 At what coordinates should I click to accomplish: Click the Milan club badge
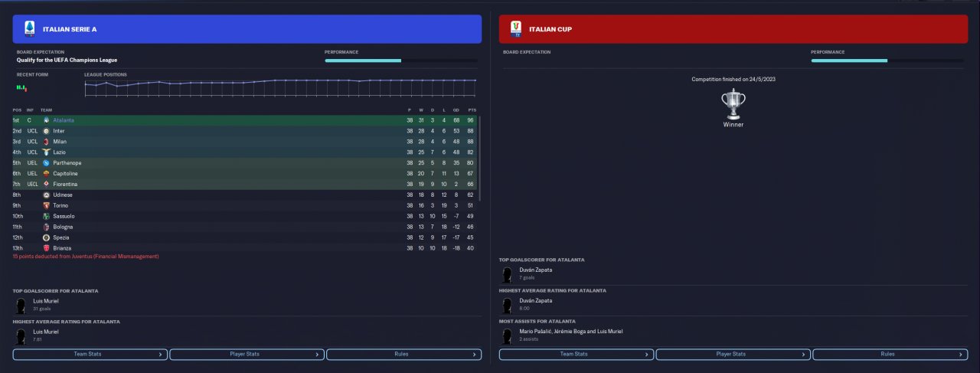point(46,142)
